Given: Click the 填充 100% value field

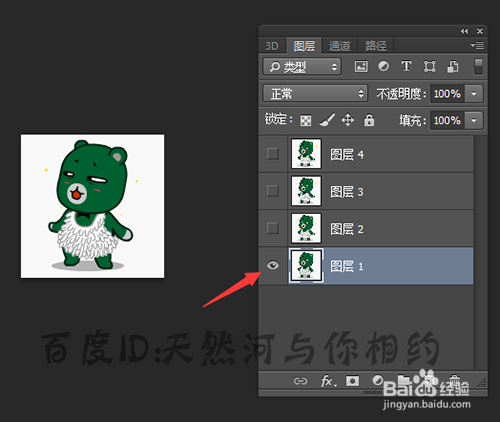Looking at the screenshot, I should point(447,120).
